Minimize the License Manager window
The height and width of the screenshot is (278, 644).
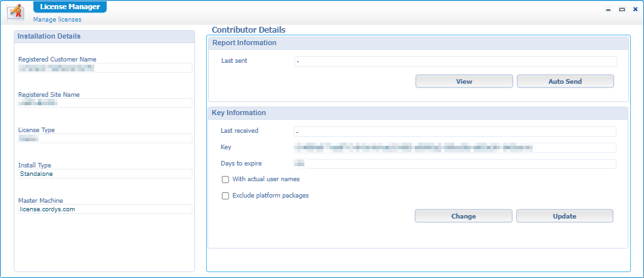(609, 9)
